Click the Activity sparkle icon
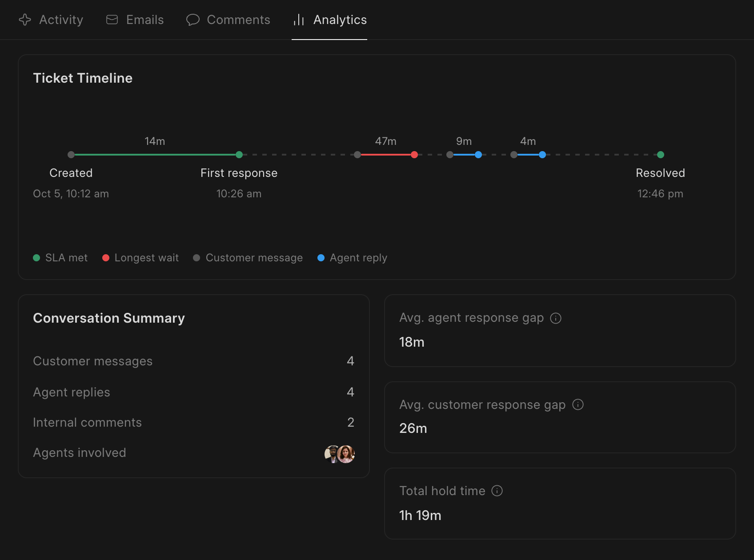Screen dimensions: 754x560 [25, 20]
